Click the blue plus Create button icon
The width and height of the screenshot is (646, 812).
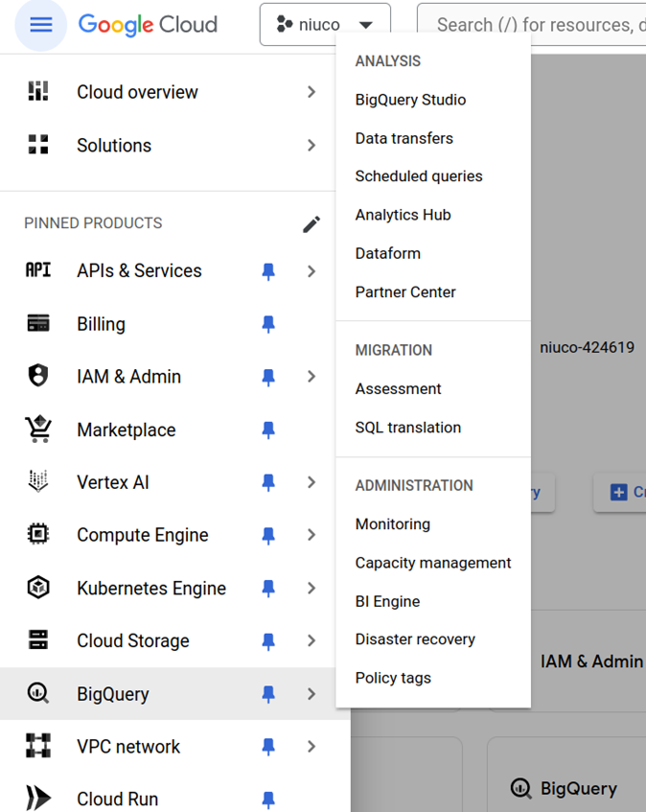coord(618,492)
